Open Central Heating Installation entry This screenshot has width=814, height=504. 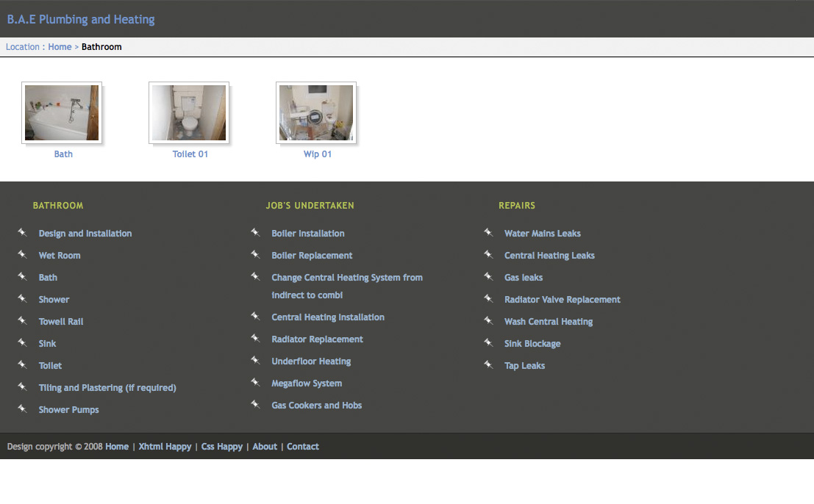click(328, 317)
